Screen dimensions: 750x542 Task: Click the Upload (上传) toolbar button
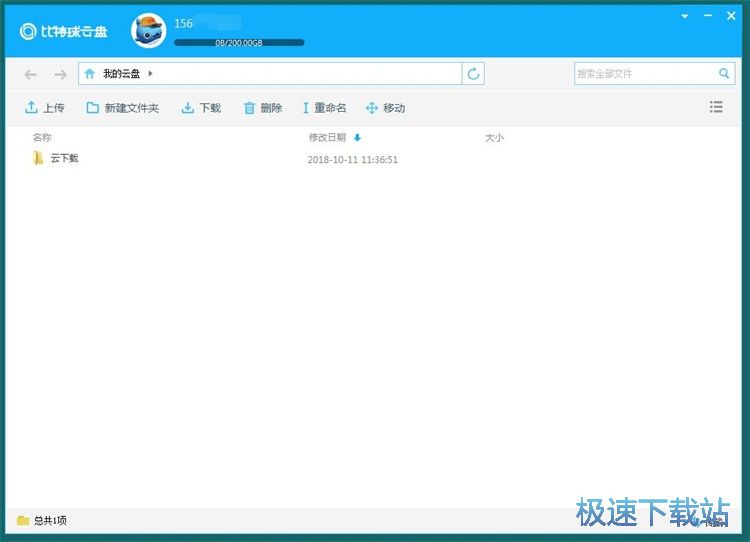[x=45, y=108]
